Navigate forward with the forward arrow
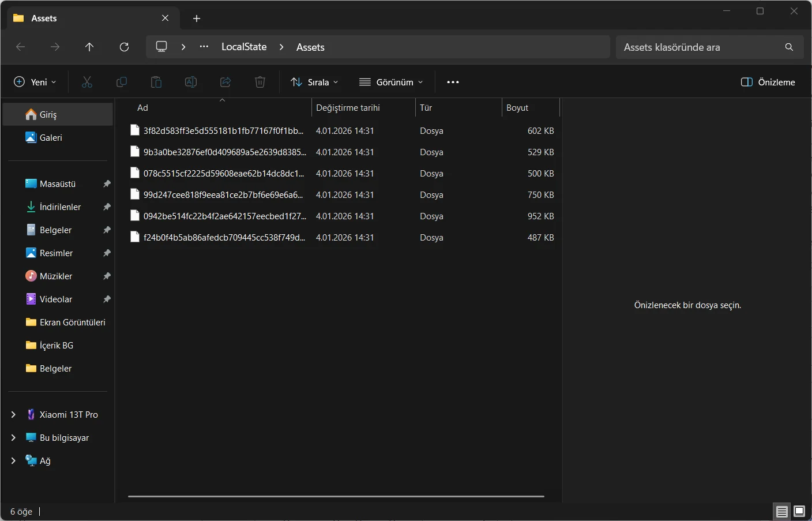The width and height of the screenshot is (812, 521). click(x=55, y=47)
